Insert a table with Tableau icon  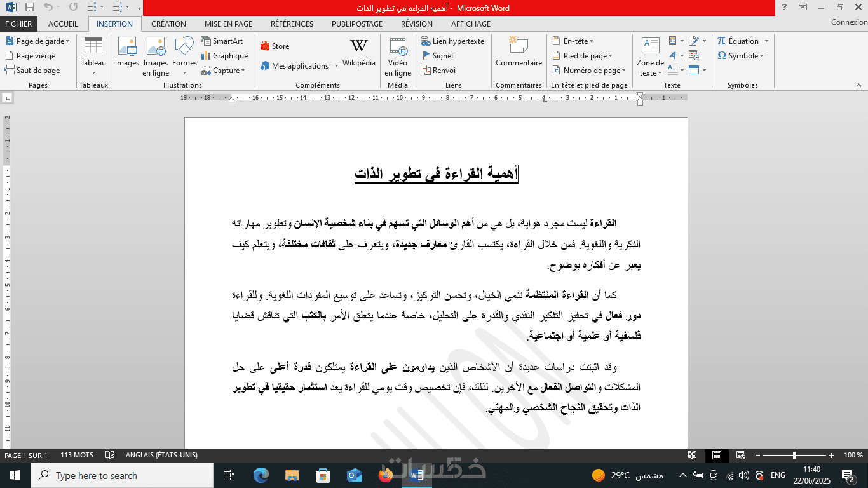[x=93, y=56]
